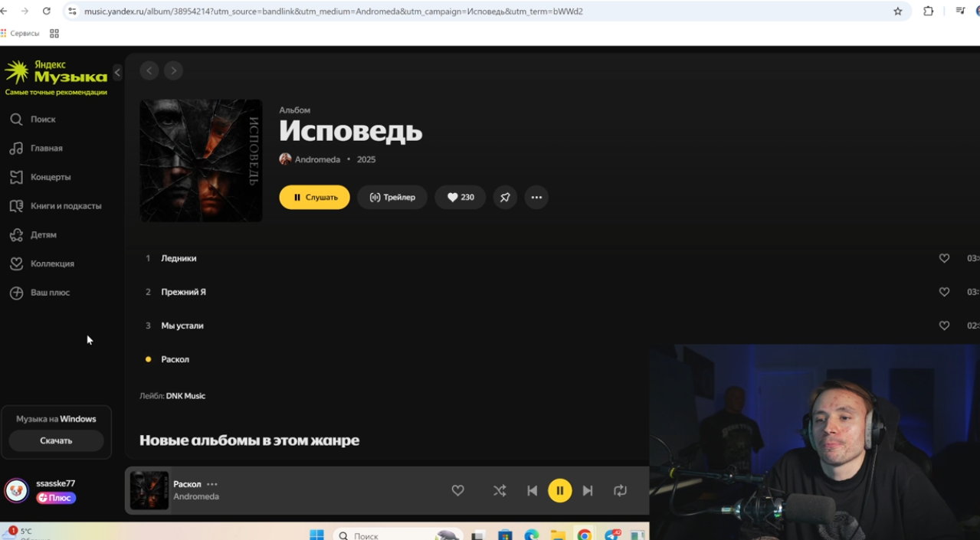980x540 pixels.
Task: Like the track Ледники with its heart
Action: [944, 259]
